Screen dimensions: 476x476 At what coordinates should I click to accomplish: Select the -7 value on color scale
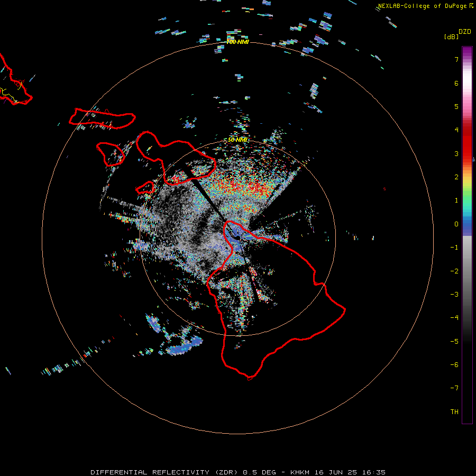tap(454, 388)
